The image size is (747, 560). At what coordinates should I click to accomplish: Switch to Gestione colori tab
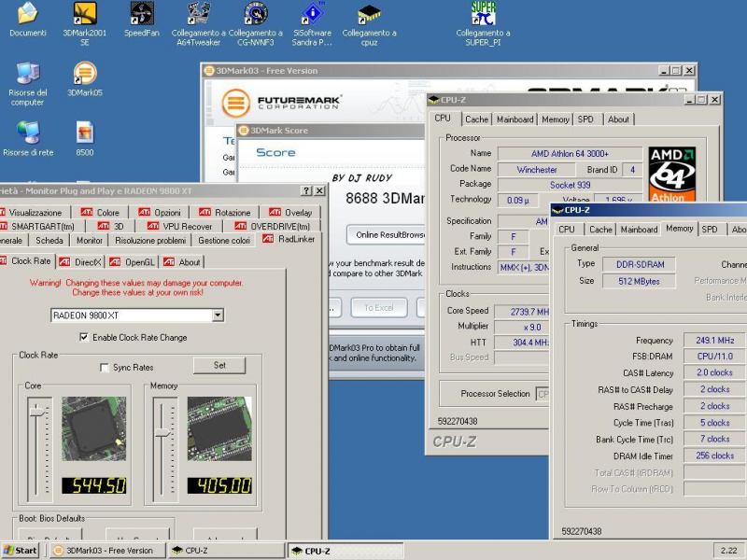(x=224, y=241)
